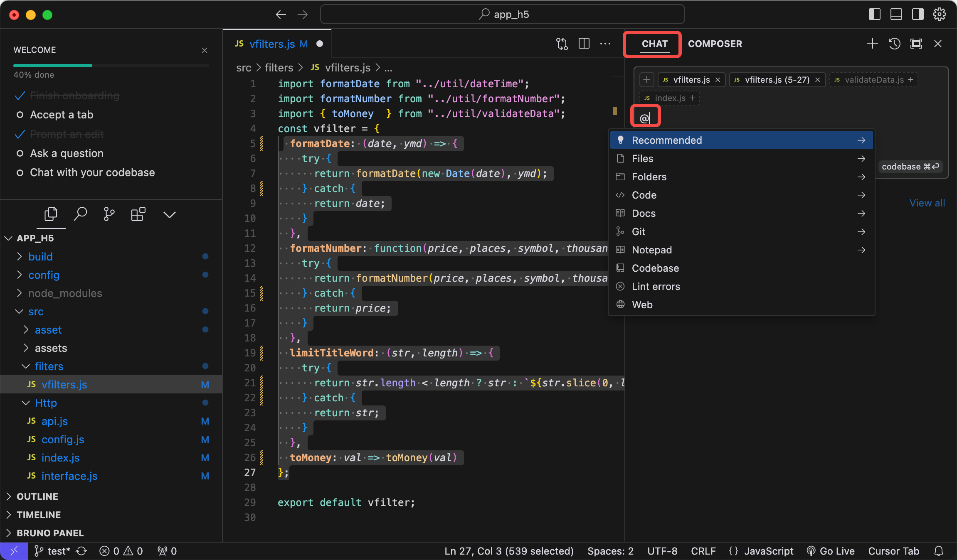Click the app_h5 command search field
The height and width of the screenshot is (560, 957).
502,15
